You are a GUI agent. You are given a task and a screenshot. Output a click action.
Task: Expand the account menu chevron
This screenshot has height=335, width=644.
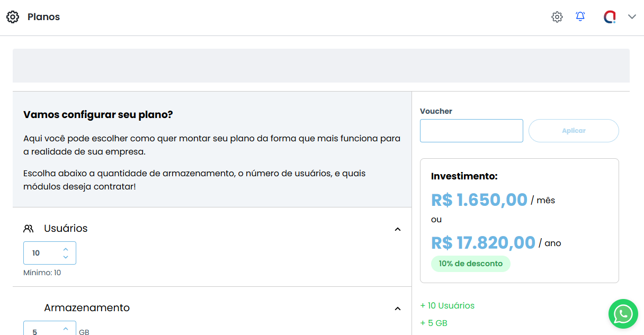point(632,17)
